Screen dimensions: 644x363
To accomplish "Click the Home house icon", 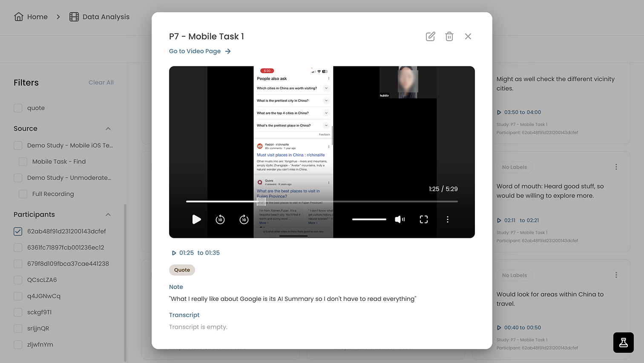I will [19, 17].
